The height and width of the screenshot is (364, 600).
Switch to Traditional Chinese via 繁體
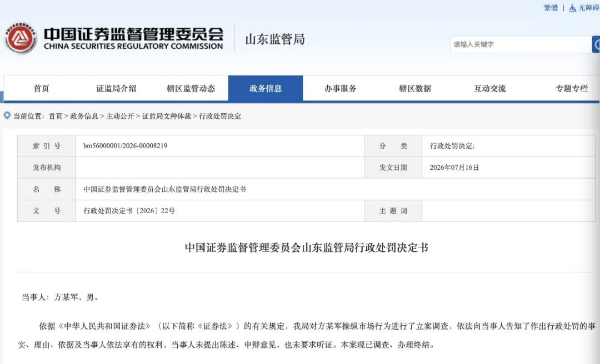(551, 8)
